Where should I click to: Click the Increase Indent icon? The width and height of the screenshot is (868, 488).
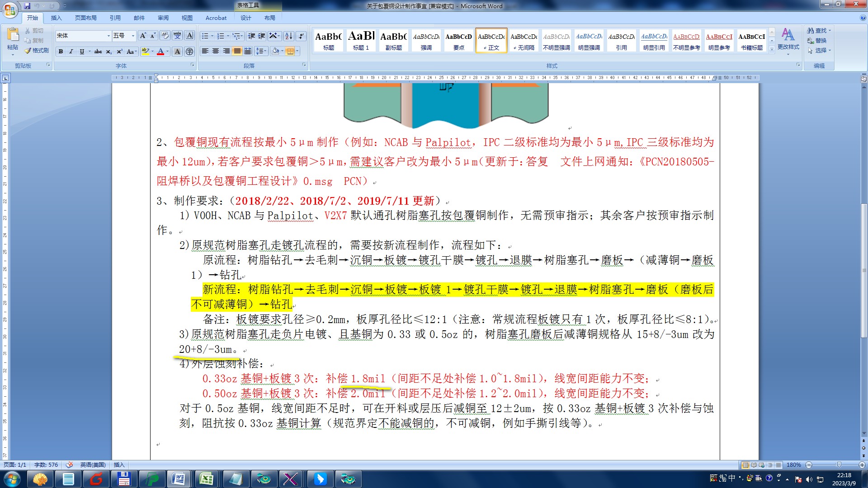[x=262, y=36]
